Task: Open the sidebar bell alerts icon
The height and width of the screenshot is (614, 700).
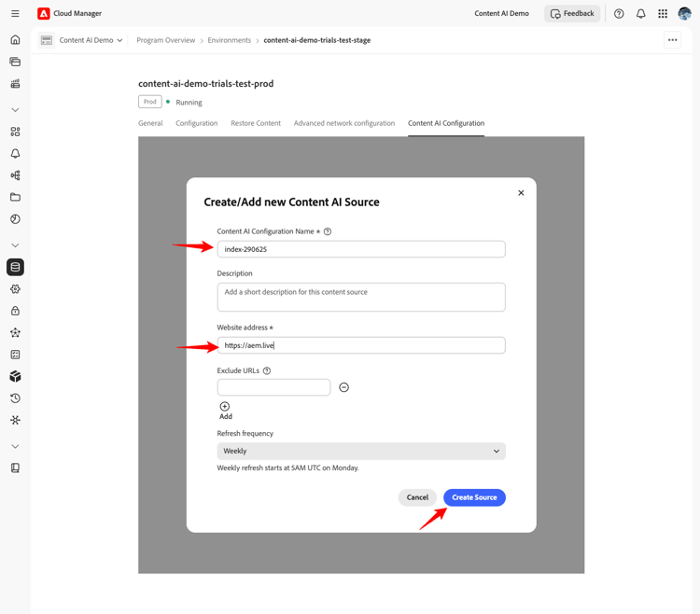Action: click(15, 153)
